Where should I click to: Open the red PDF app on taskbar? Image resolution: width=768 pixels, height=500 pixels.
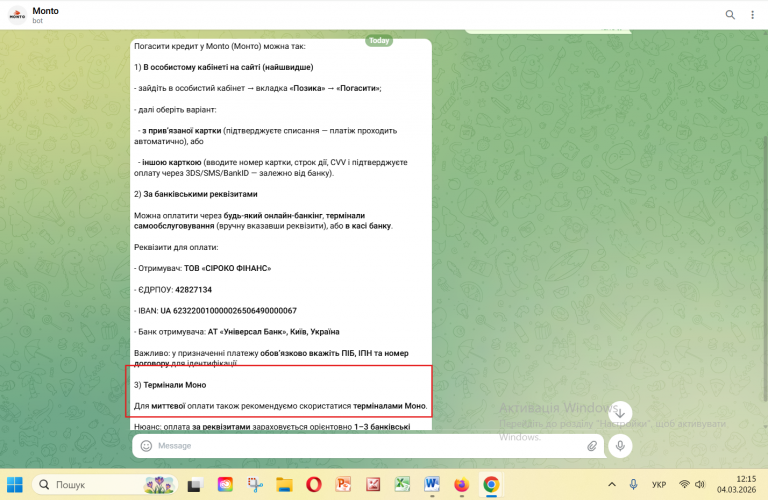373,485
